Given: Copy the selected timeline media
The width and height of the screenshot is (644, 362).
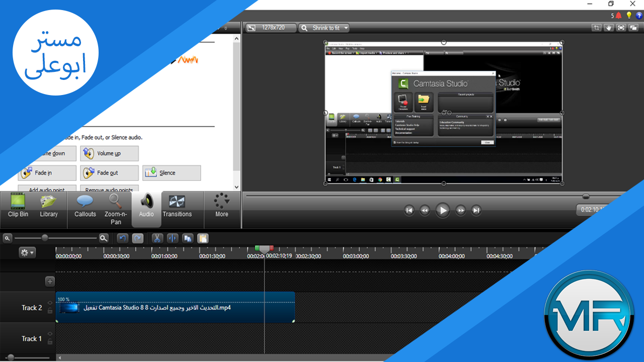Looking at the screenshot, I should coord(187,238).
